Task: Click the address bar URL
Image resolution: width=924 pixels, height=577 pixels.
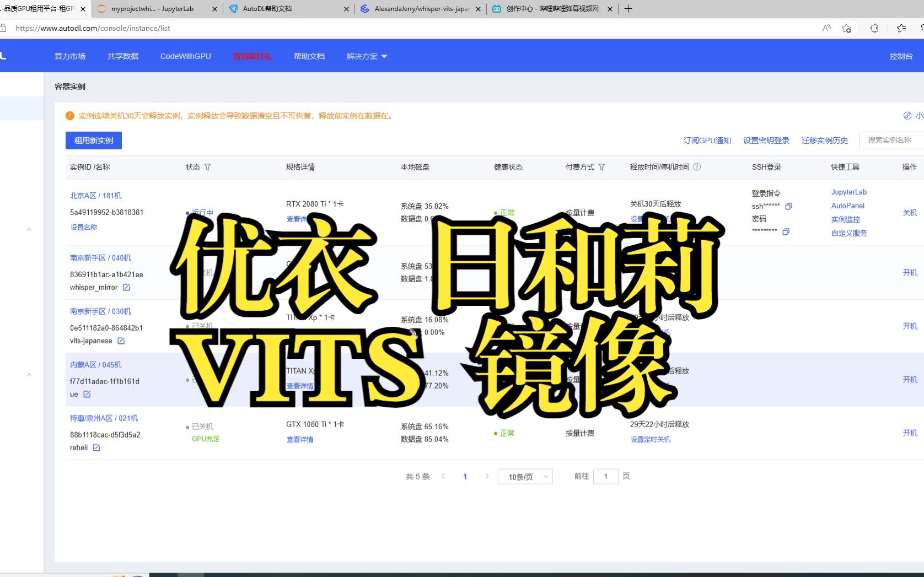Action: (x=93, y=28)
